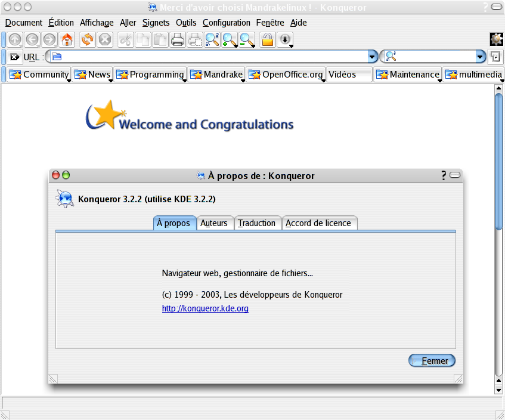This screenshot has height=420, width=505.
Task: Open the Document menu
Action: click(x=23, y=23)
